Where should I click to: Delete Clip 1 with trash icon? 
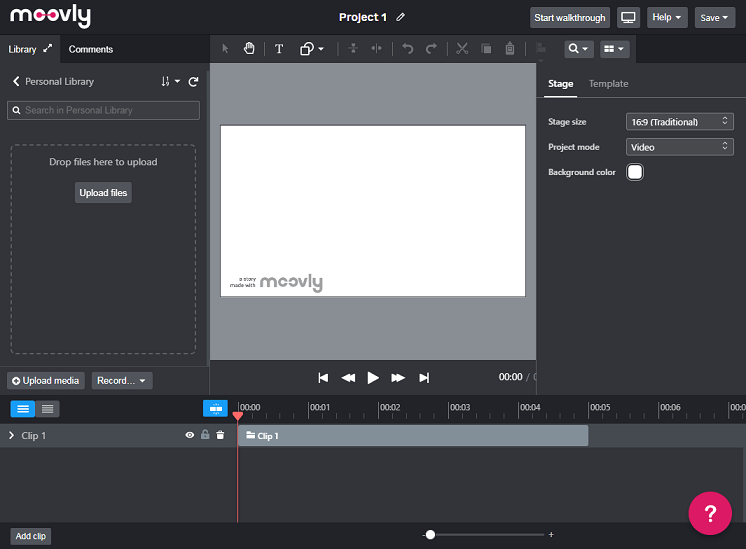click(220, 435)
